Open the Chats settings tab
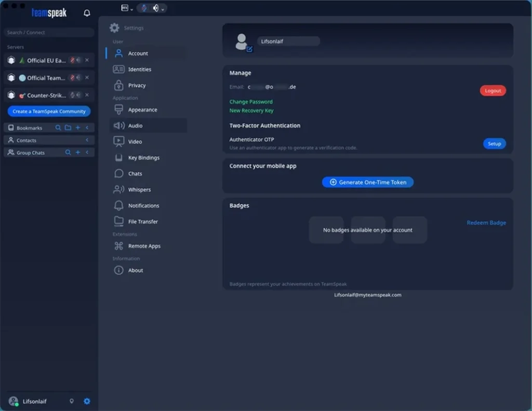Viewport: 532px width, 411px height. click(148, 174)
